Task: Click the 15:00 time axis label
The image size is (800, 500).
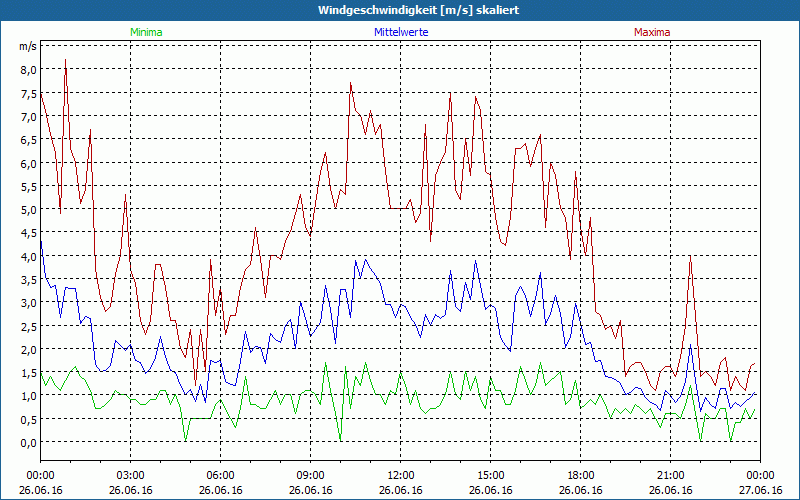Action: pyautogui.click(x=490, y=476)
